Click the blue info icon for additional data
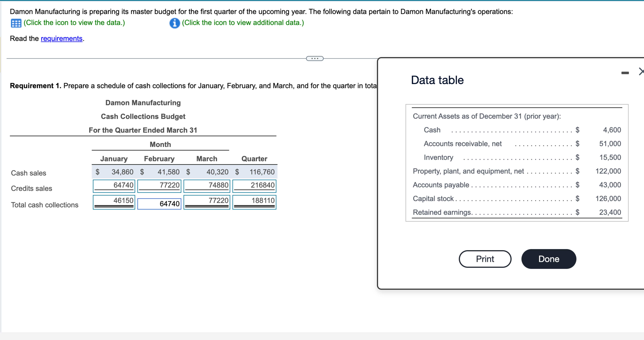The image size is (644, 340). [174, 23]
